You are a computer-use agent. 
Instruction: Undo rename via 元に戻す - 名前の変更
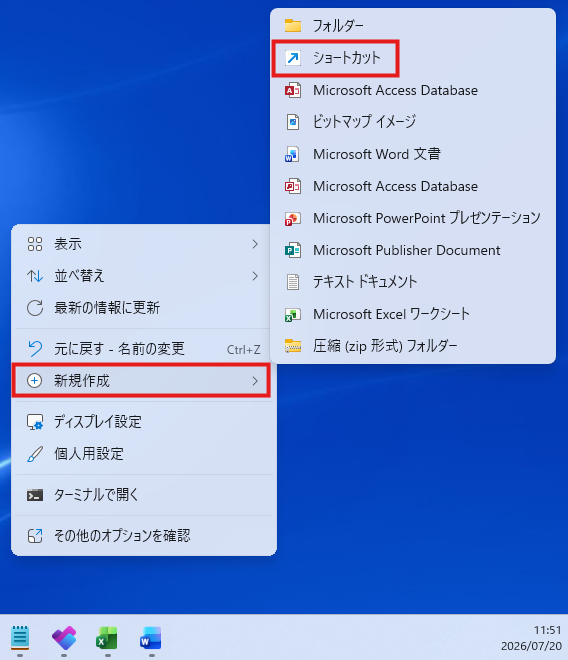point(143,349)
